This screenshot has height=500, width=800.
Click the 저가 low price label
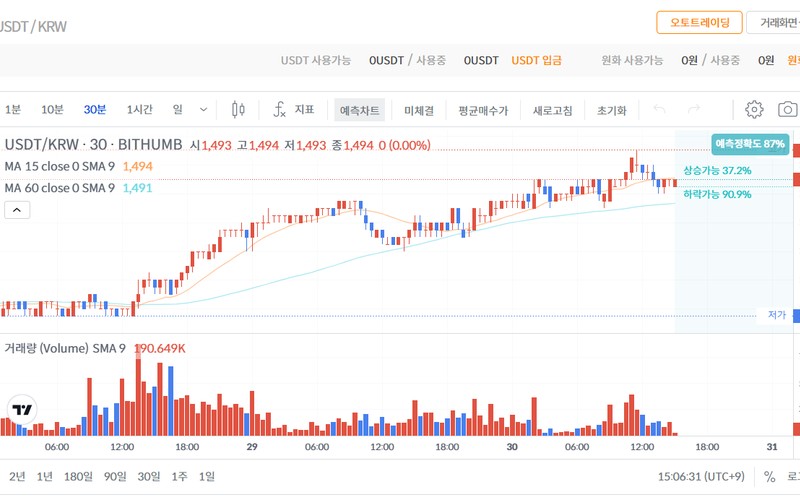pyautogui.click(x=777, y=315)
